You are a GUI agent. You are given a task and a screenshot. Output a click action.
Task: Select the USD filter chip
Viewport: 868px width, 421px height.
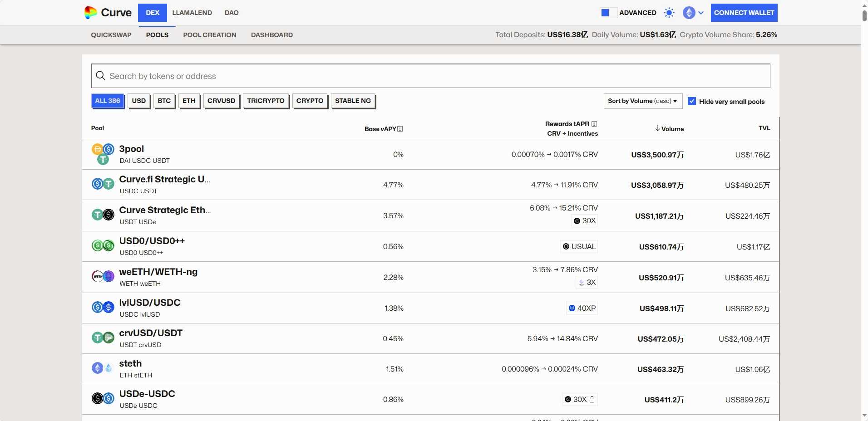(x=139, y=101)
